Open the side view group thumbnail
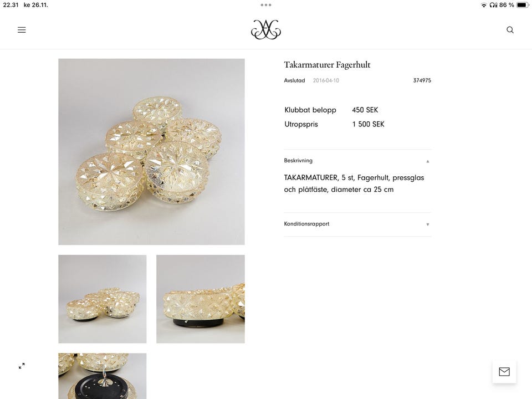Viewport: 532px width, 399px height. point(103,299)
